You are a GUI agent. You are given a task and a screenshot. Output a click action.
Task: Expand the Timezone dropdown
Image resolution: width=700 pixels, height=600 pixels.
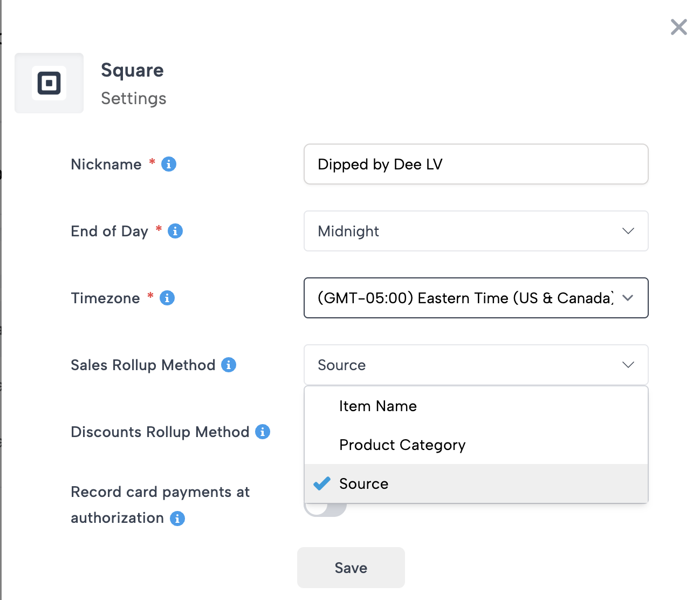(476, 298)
